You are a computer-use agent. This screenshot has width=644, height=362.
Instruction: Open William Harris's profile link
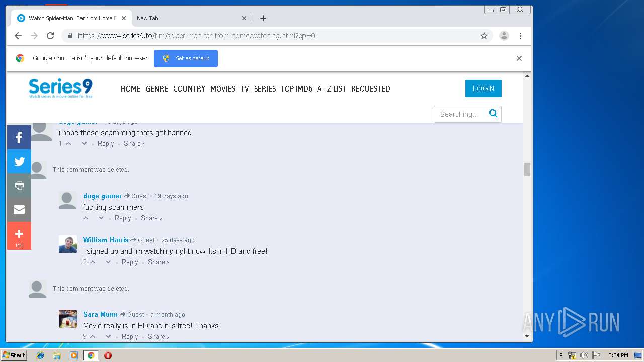click(106, 240)
